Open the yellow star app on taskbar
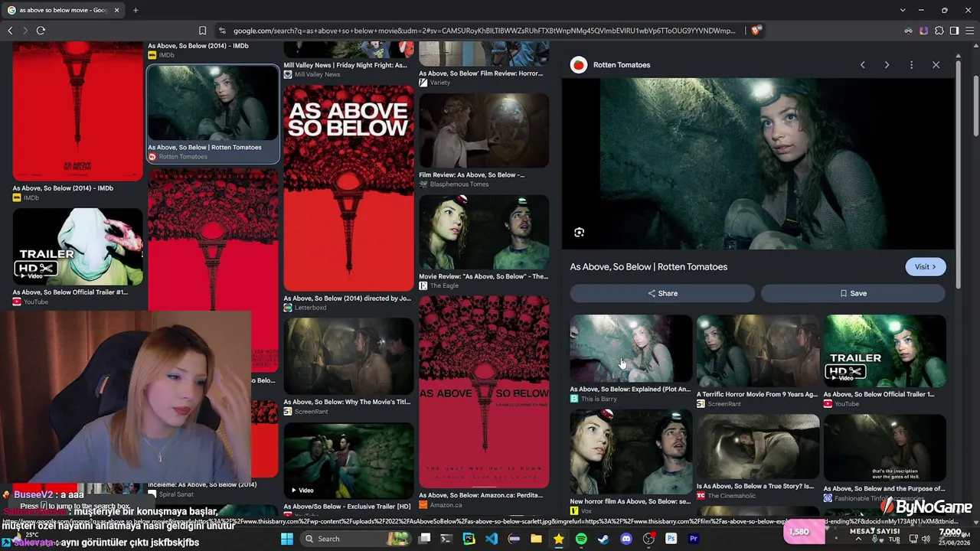Image resolution: width=980 pixels, height=551 pixels. click(x=559, y=539)
